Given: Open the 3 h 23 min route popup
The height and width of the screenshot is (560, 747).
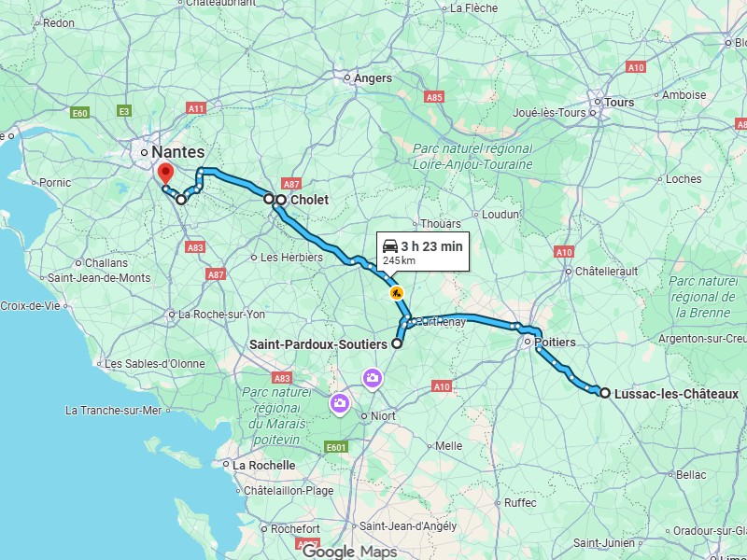Looking at the screenshot, I should click(x=423, y=252).
